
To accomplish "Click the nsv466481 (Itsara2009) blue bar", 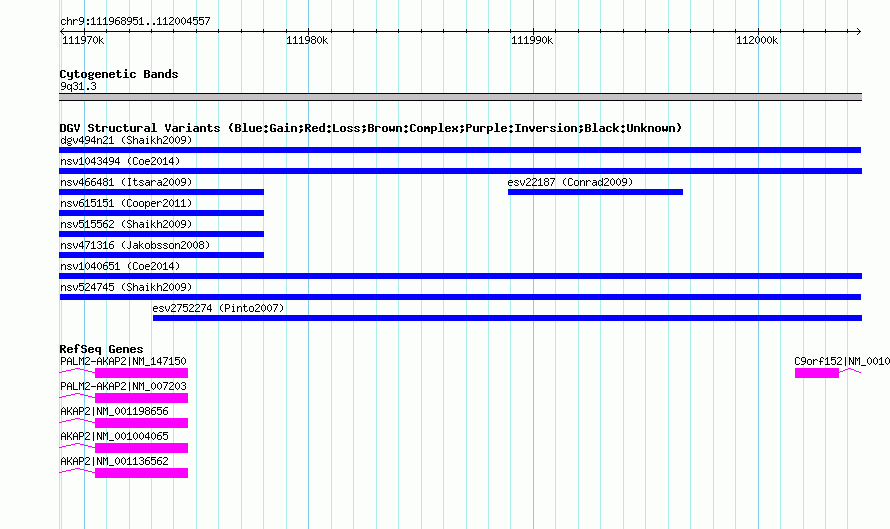I will tap(161, 192).
